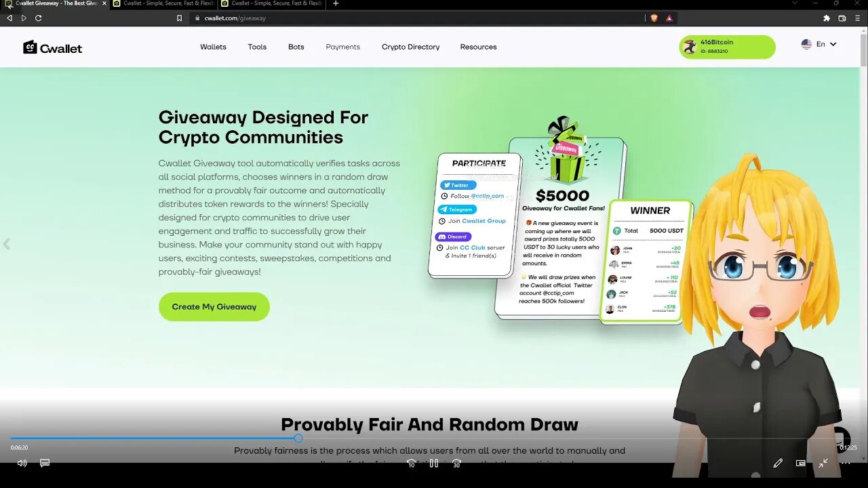
Task: Click the Cwallet logo in header
Action: point(52,47)
